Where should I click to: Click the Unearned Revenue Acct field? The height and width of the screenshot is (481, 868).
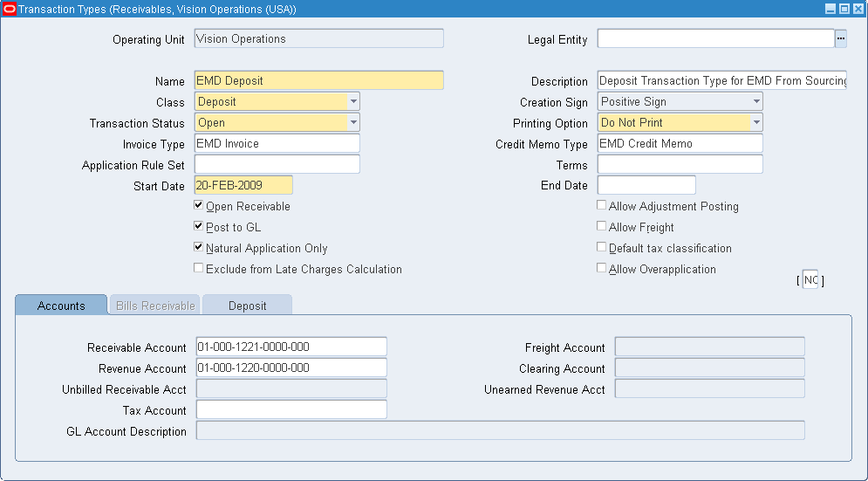pyautogui.click(x=710, y=389)
